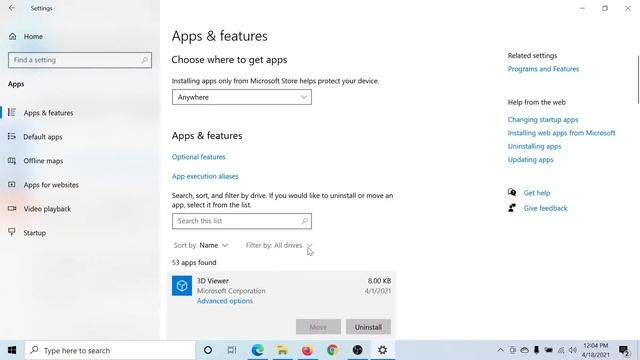
Task: Click the Give feedback link
Action: (545, 208)
